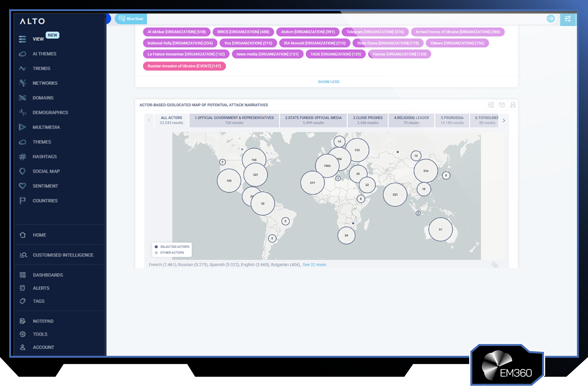This screenshot has width=588, height=392.
Task: Click the 7802 cluster on the map
Action: [327, 166]
